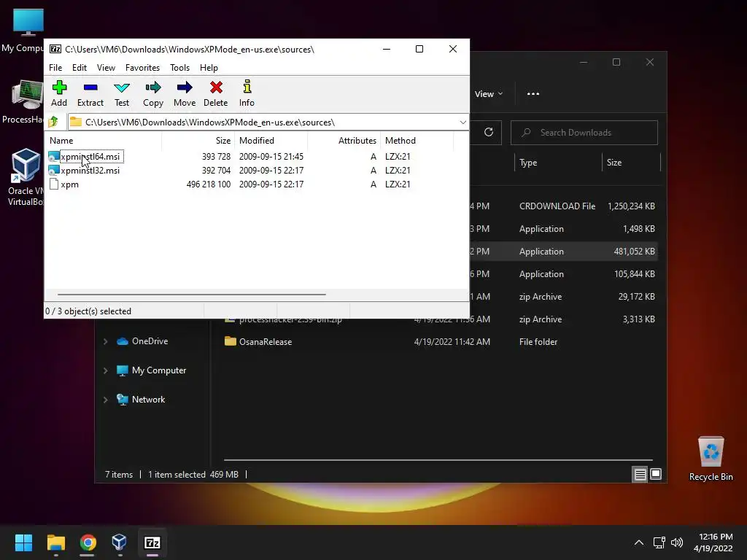Select xpminstl64.msi file icon
747x560 pixels.
54,156
